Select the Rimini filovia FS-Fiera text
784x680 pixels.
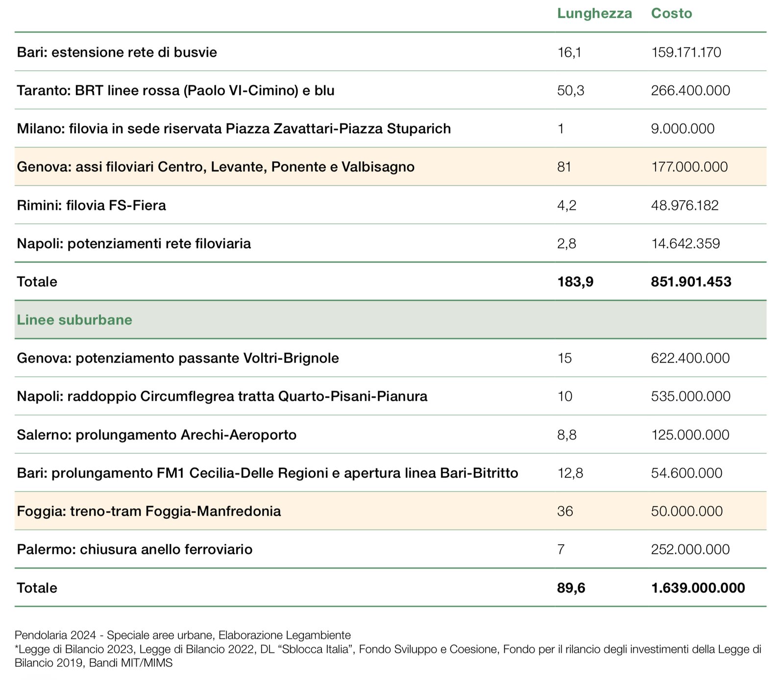(x=91, y=205)
